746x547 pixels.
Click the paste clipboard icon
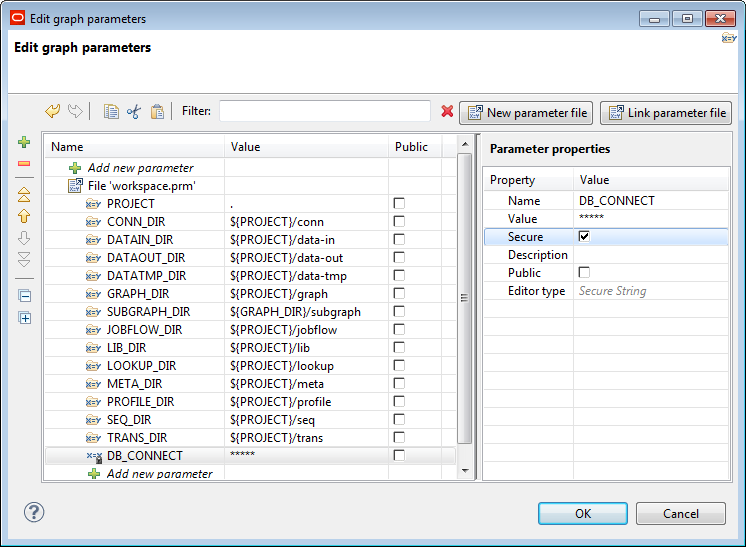click(157, 112)
